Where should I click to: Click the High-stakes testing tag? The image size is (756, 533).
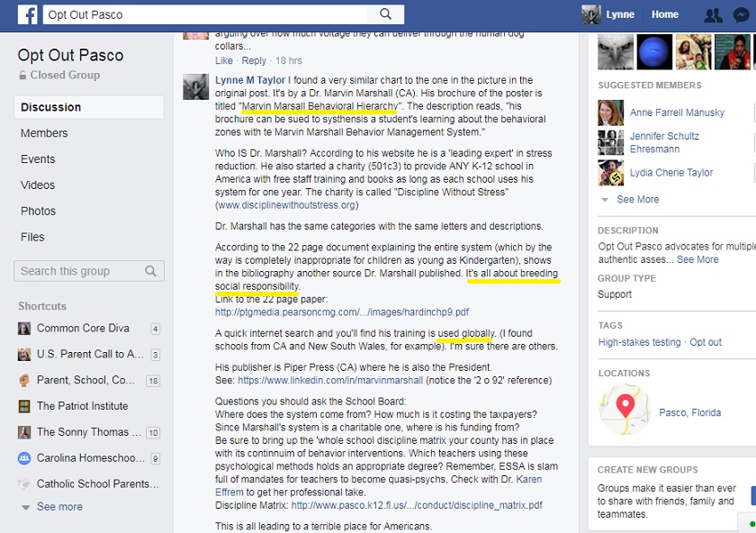click(x=639, y=342)
